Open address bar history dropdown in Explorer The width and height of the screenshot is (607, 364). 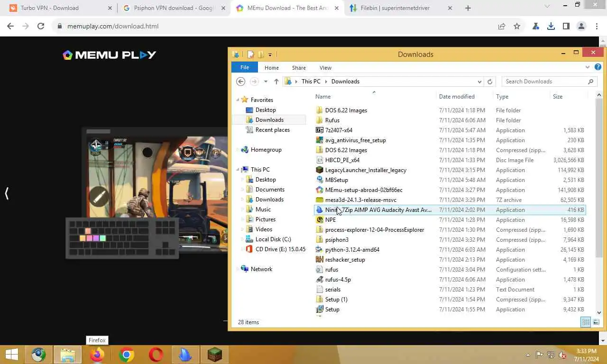pos(479,82)
